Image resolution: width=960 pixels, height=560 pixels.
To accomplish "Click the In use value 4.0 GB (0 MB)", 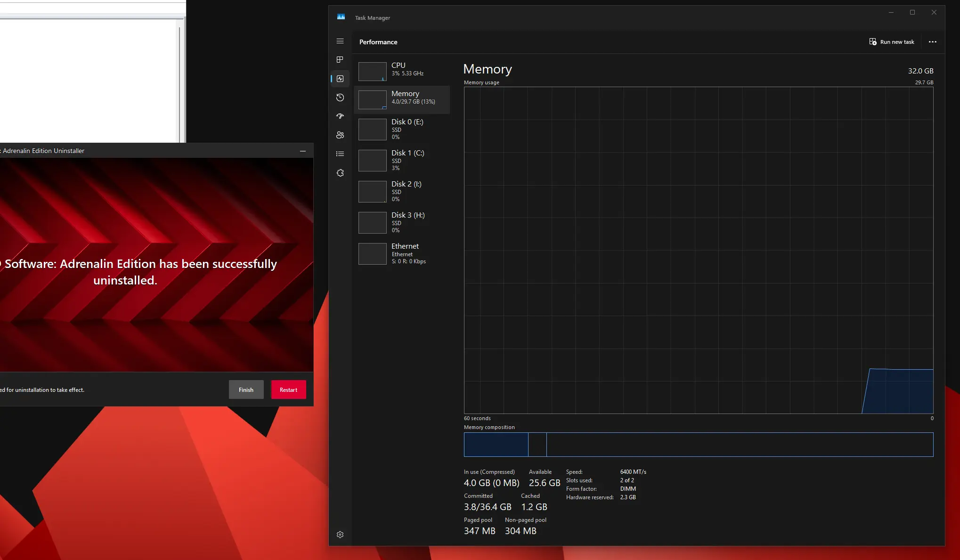I will point(491,483).
